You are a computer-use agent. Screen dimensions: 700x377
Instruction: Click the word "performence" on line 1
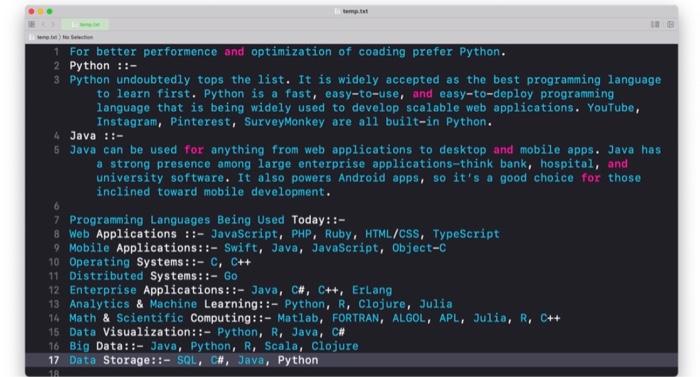[x=180, y=52]
